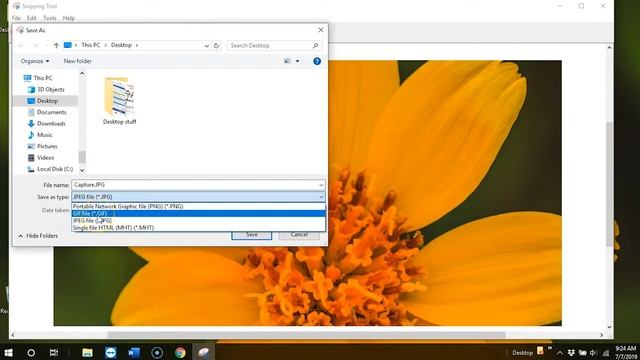Select Local Disk (C:) in tree
Screen dimensions: 640x360
click(55, 169)
